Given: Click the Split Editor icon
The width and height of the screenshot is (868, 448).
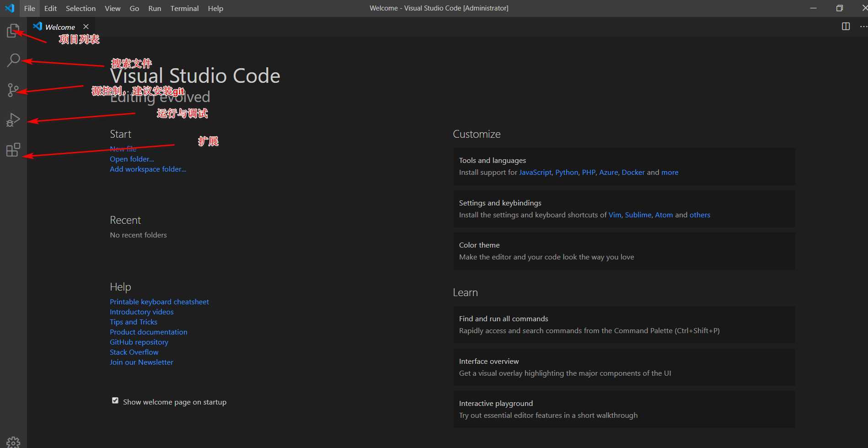Looking at the screenshot, I should coord(846,27).
